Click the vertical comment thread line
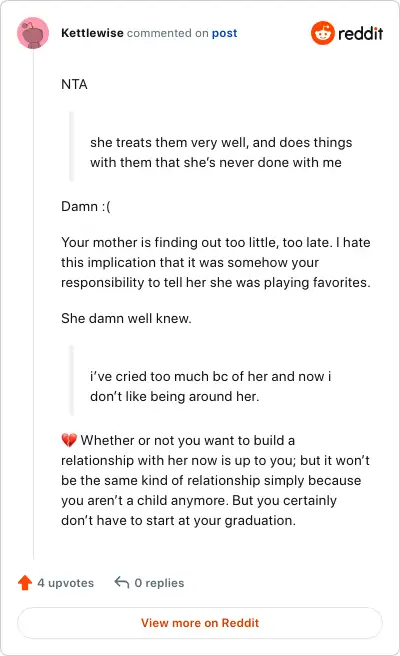The image size is (400, 656). pyautogui.click(x=33, y=304)
